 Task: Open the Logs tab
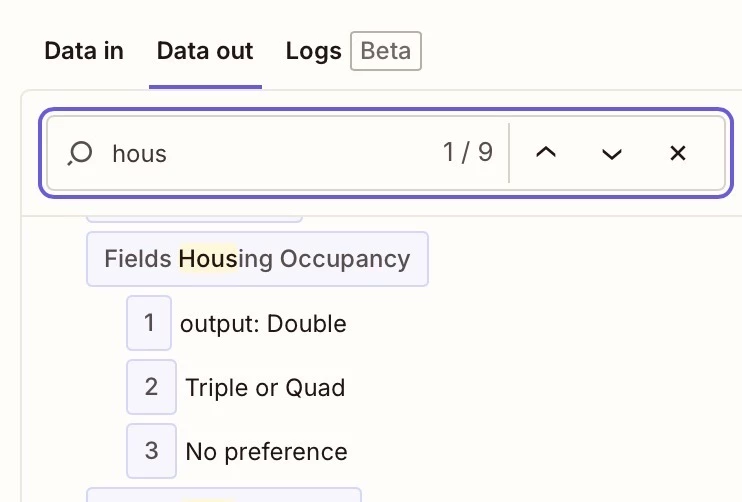(314, 51)
